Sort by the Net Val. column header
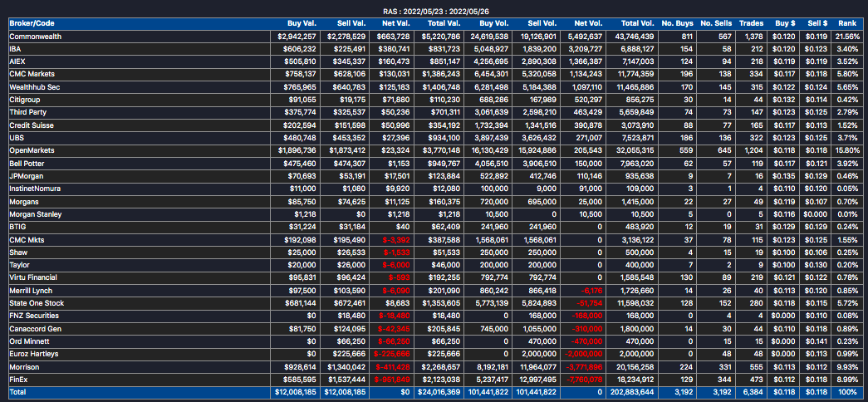 pyautogui.click(x=396, y=23)
